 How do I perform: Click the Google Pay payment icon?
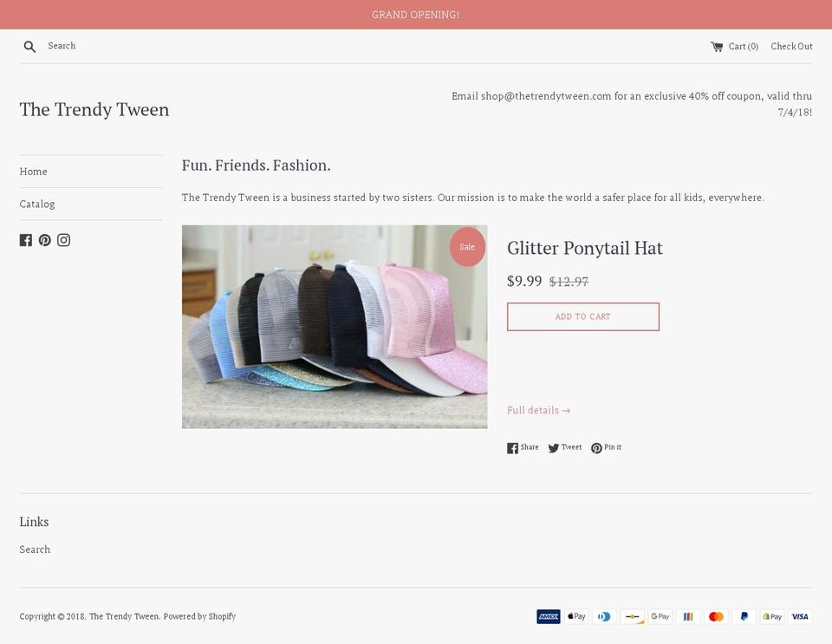(660, 616)
